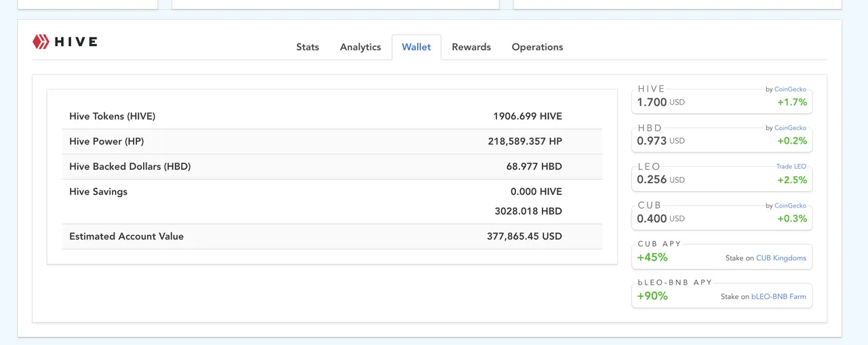
Task: Open the Stats tab
Action: (307, 47)
